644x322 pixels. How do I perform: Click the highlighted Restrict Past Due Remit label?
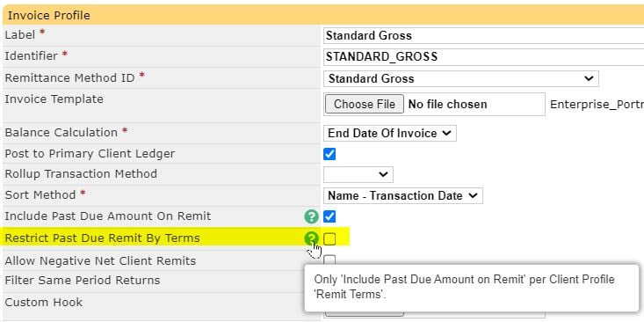pos(102,238)
